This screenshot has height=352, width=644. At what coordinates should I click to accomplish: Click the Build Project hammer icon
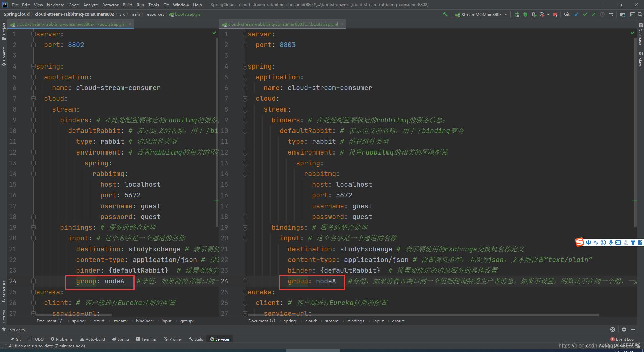445,14
